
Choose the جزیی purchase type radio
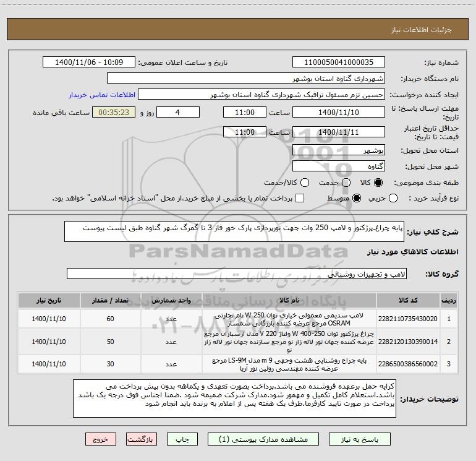point(393,198)
